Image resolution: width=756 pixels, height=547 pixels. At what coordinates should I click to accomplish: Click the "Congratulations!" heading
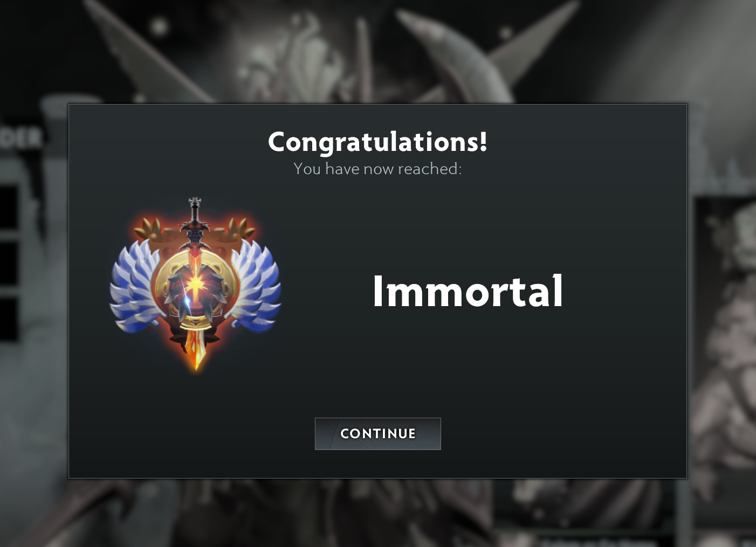point(377,142)
